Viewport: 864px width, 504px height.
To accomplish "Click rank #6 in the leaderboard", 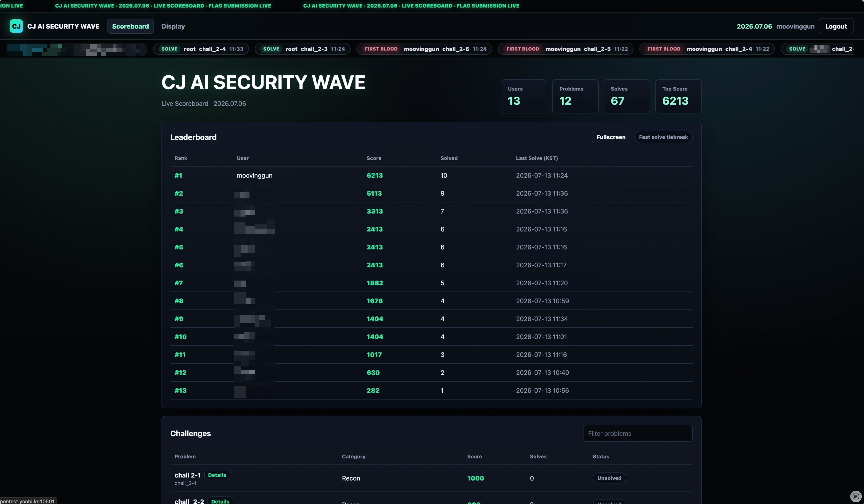I will pyautogui.click(x=179, y=265).
